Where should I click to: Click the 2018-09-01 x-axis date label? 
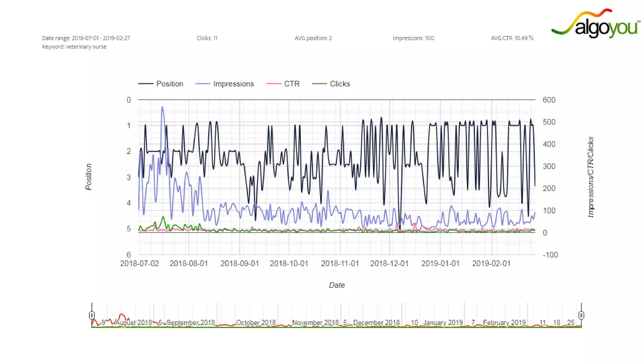click(240, 263)
